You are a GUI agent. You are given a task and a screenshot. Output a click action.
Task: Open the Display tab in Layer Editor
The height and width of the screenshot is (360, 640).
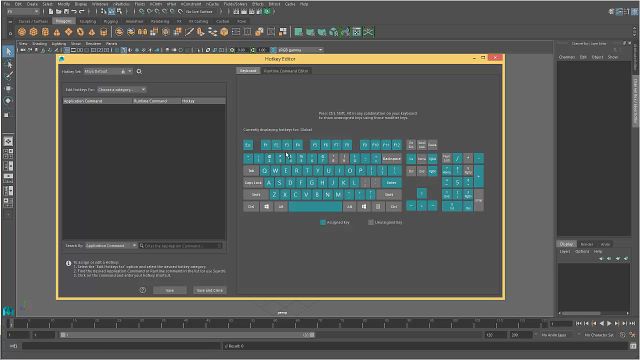click(566, 244)
